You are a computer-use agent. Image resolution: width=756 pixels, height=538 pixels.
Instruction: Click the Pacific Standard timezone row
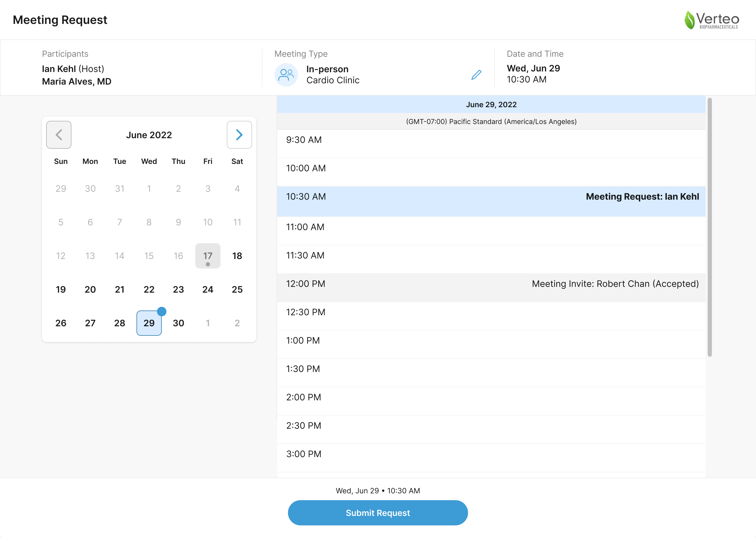(491, 122)
